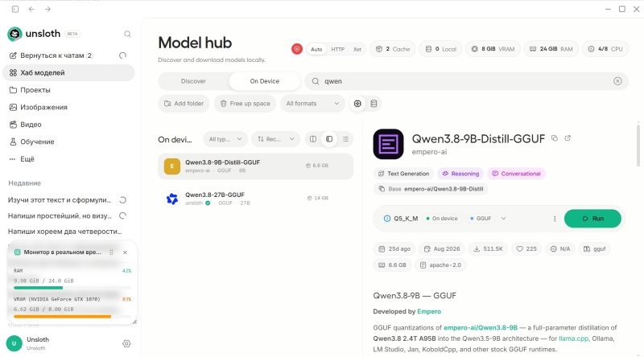Open the llama.cpp link
644x357 pixels.
(573, 339)
